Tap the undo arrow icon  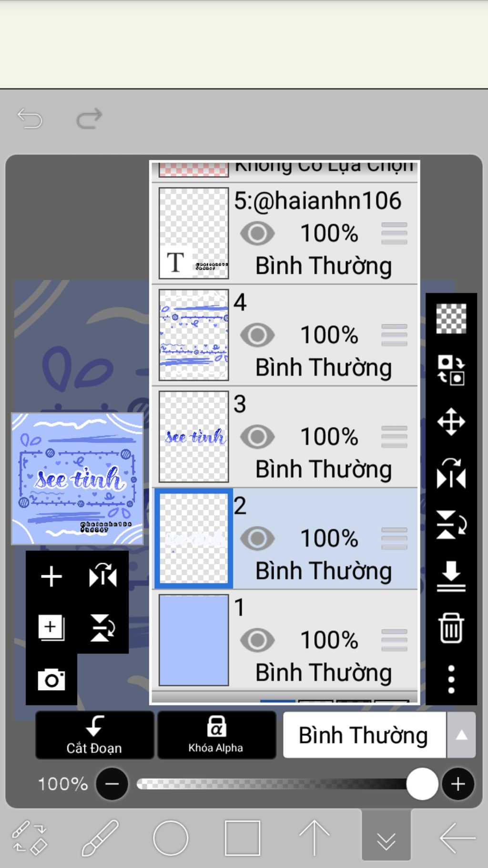(30, 118)
